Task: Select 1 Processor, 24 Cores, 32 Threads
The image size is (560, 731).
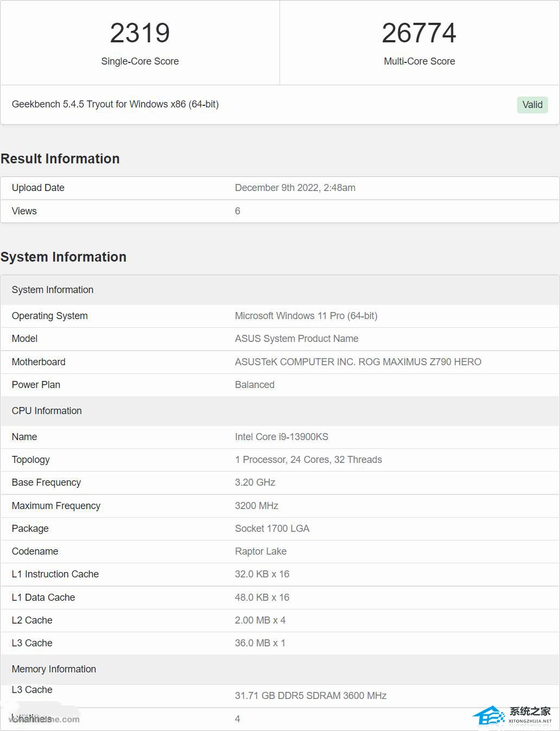Action: pyautogui.click(x=308, y=460)
